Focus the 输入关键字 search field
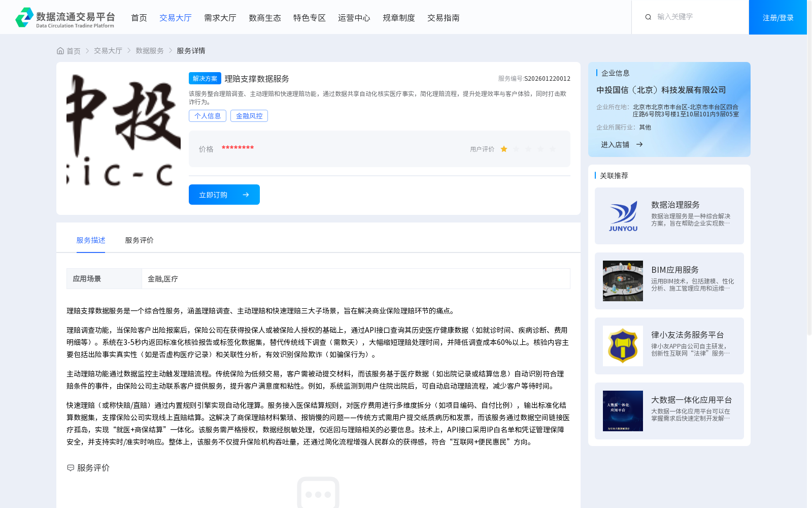This screenshot has height=508, width=812. pos(698,17)
